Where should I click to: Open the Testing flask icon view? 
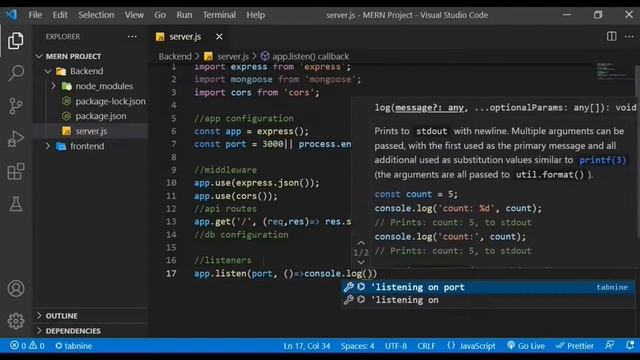(16, 204)
